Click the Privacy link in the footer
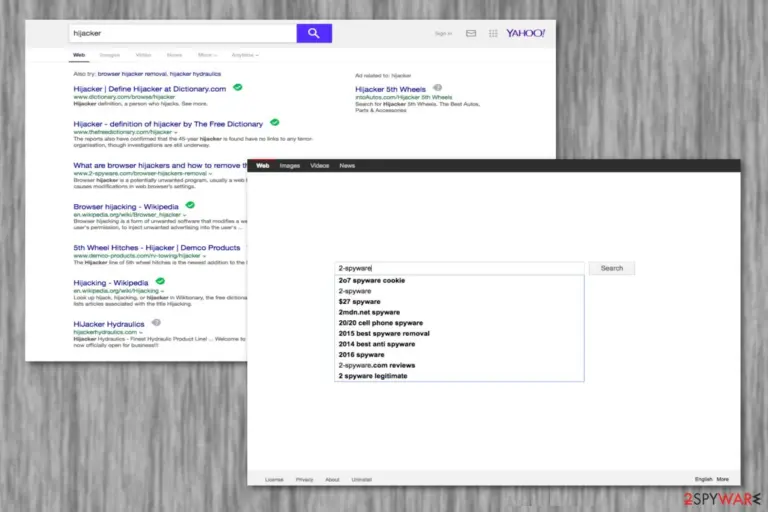The height and width of the screenshot is (512, 768). [x=304, y=480]
